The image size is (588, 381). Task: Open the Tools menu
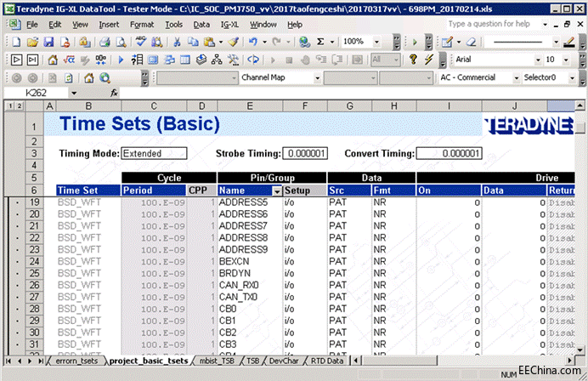point(173,25)
